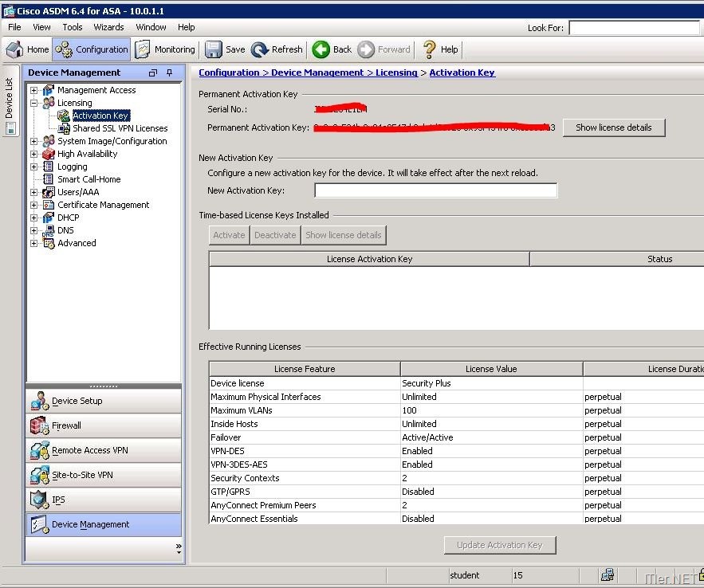Follow the Device Management breadcrumb link
This screenshot has height=588, width=704.
[317, 73]
